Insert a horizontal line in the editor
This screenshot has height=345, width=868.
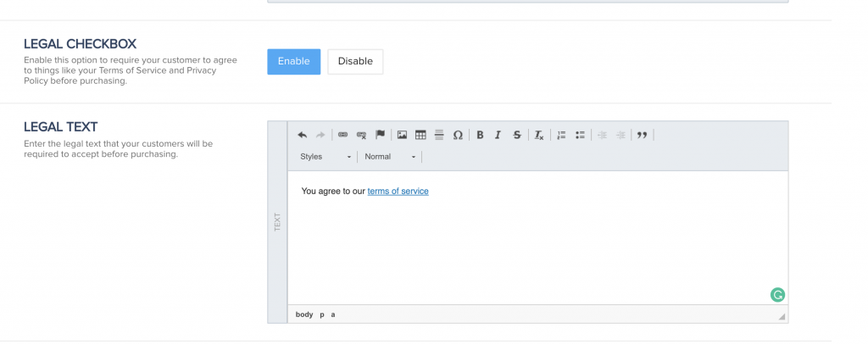[x=439, y=135]
